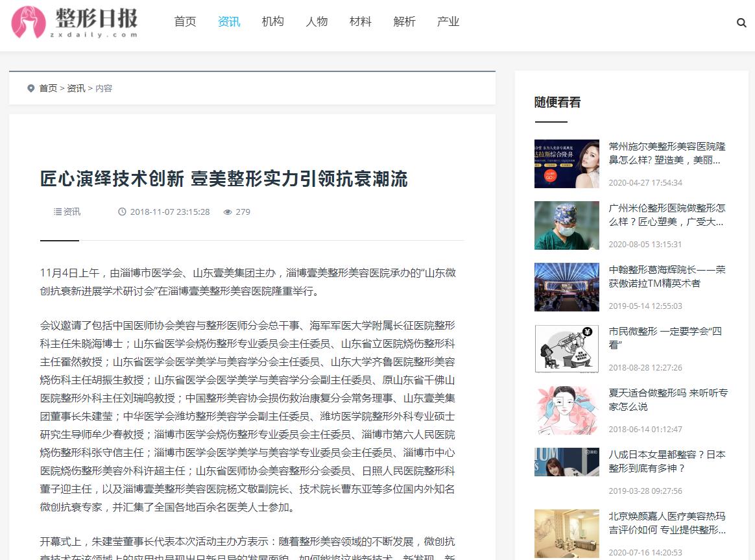The height and width of the screenshot is (560, 755).
Task: Open 产业 navigation item
Action: pyautogui.click(x=448, y=21)
